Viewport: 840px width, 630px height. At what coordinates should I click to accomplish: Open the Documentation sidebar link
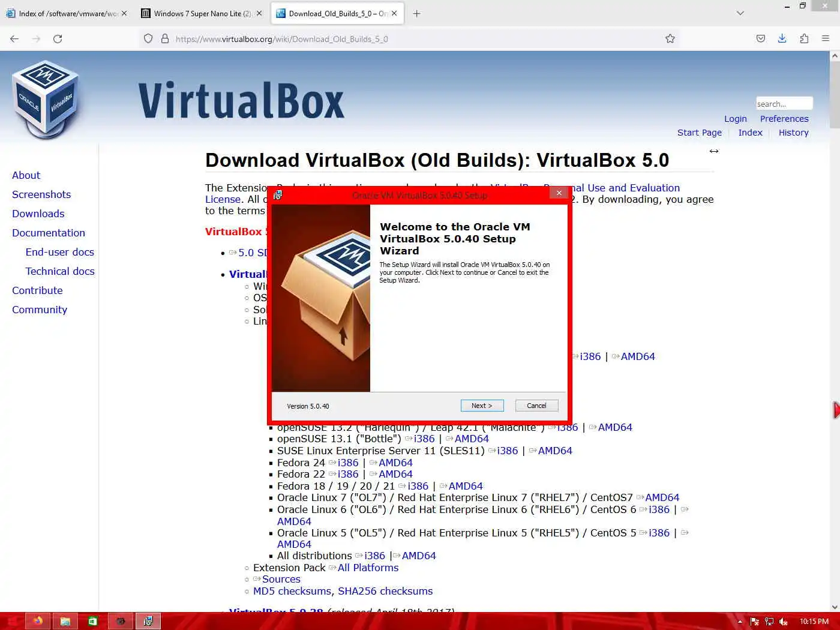click(x=49, y=233)
